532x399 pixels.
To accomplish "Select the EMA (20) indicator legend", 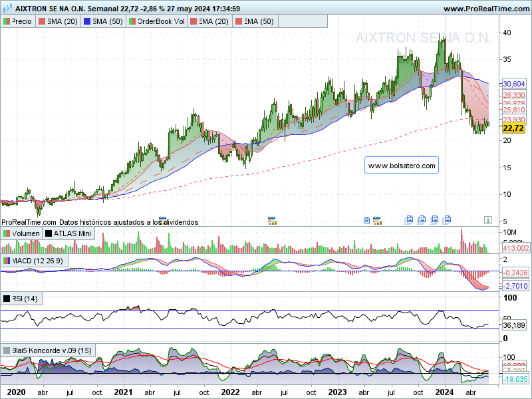I will [x=209, y=21].
